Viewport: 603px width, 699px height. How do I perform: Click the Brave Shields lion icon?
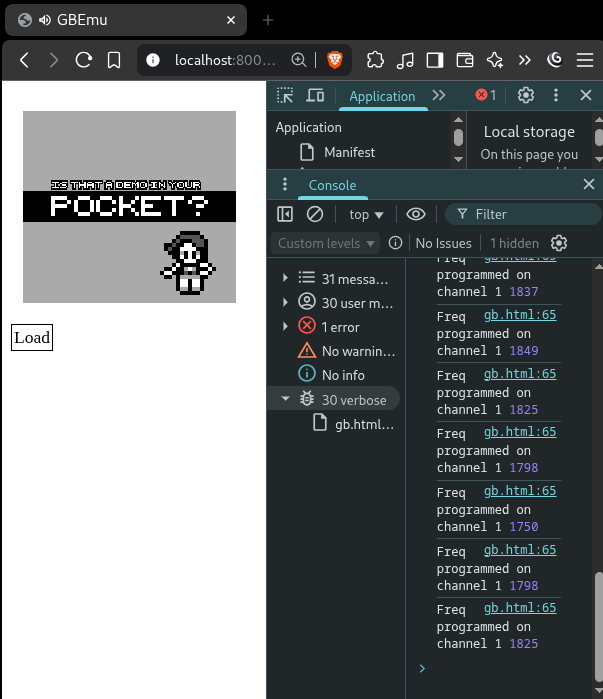pos(334,60)
